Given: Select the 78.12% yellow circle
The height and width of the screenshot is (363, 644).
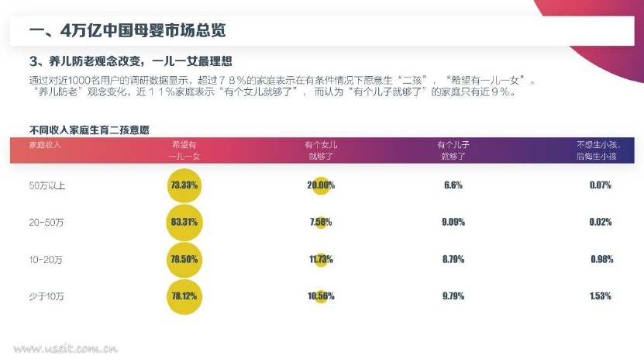Looking at the screenshot, I should coord(184,296).
